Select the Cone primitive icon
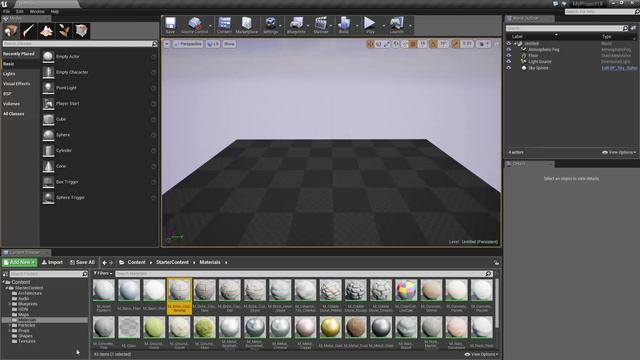This screenshot has width=640, height=360. pyautogui.click(x=48, y=166)
